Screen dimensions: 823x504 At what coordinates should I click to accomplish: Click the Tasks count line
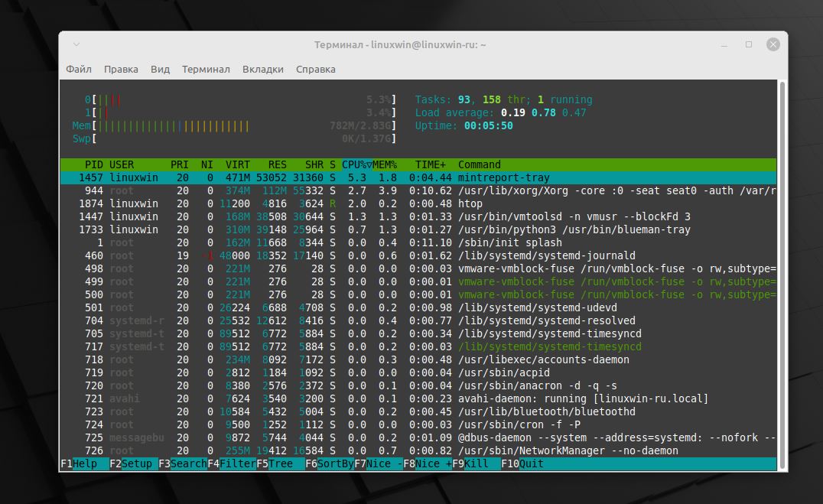click(x=504, y=99)
